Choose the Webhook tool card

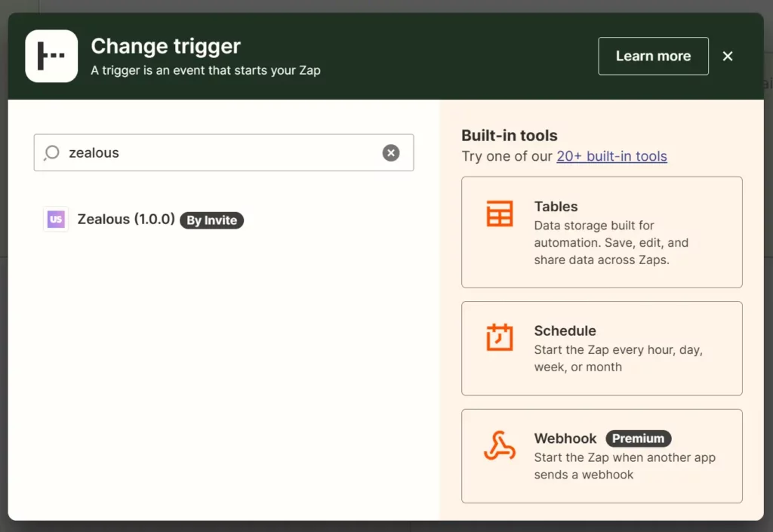[602, 456]
